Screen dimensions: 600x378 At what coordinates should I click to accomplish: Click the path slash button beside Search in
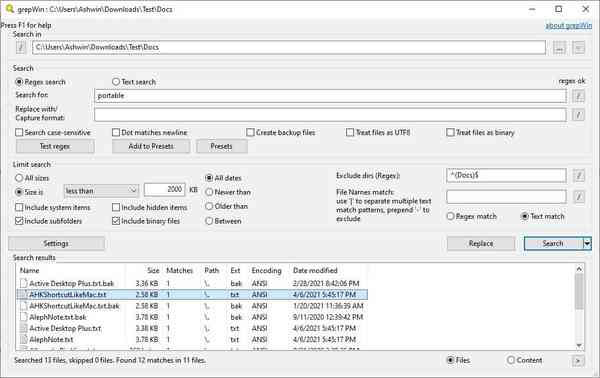pos(21,47)
